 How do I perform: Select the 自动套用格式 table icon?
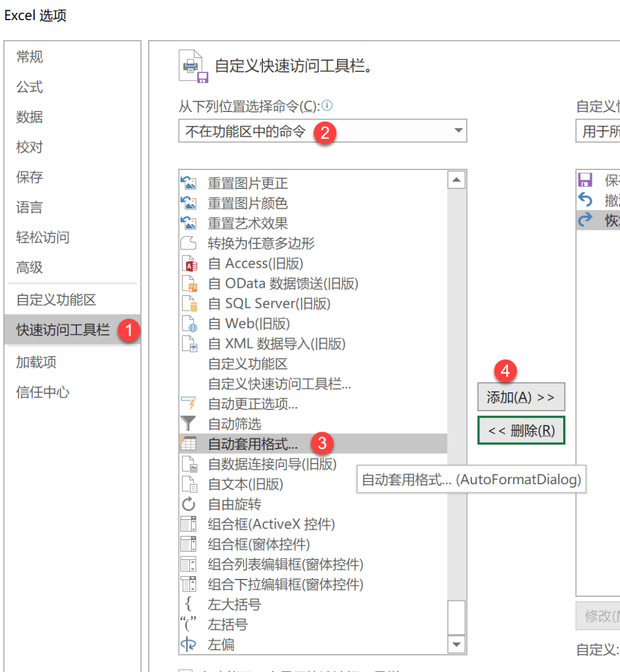[188, 443]
